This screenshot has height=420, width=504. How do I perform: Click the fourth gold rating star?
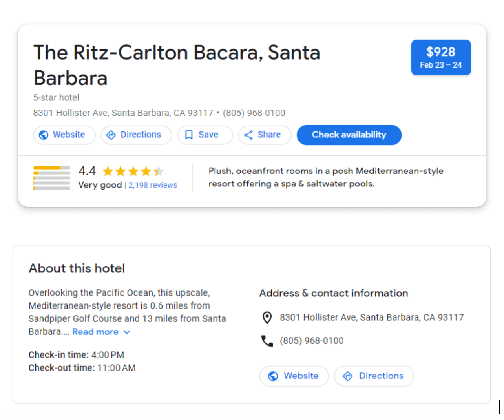click(x=146, y=171)
